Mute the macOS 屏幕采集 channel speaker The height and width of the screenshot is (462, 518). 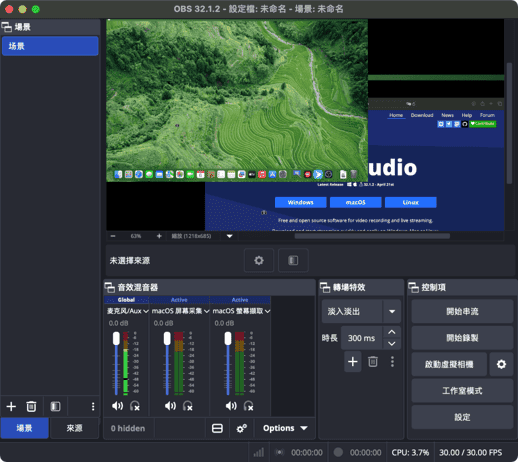point(170,406)
